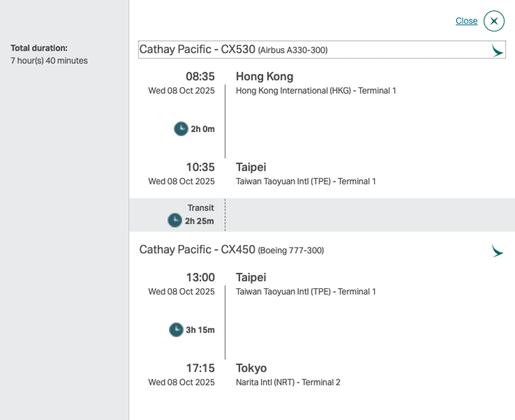The image size is (515, 420).
Task: Click the 2h 25m transit duration
Action: tap(199, 221)
